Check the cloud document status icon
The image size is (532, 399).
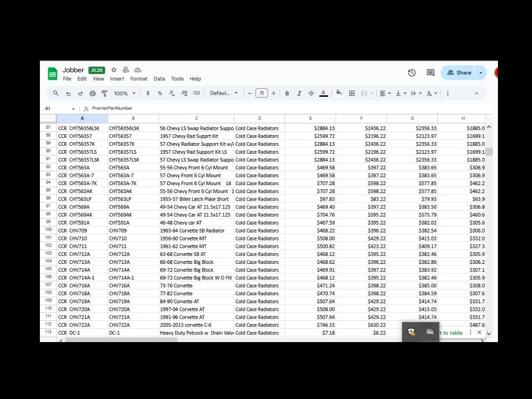tap(138, 70)
